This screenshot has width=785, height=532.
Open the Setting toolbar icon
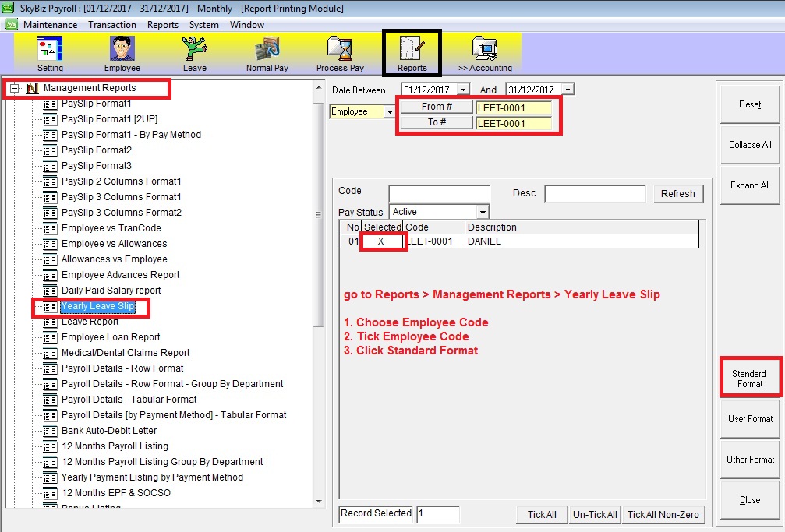[x=50, y=50]
